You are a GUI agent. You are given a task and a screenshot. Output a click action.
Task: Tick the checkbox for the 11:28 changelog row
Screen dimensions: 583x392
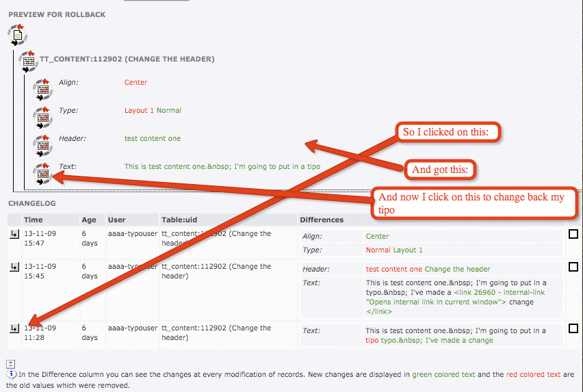tap(573, 328)
